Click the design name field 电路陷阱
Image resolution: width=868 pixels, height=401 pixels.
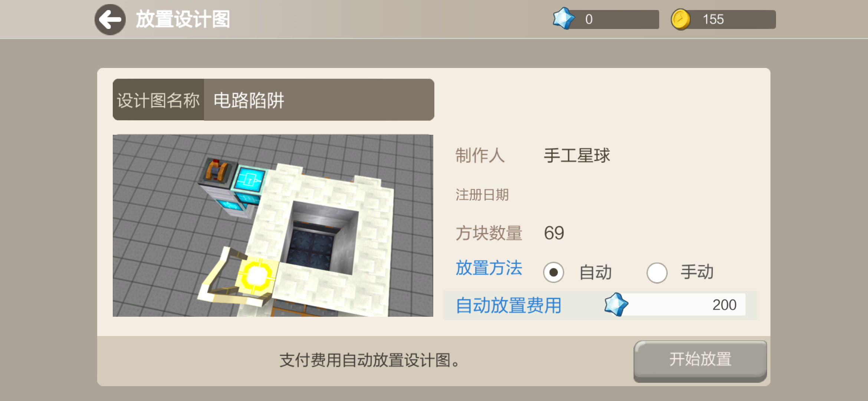coord(319,100)
